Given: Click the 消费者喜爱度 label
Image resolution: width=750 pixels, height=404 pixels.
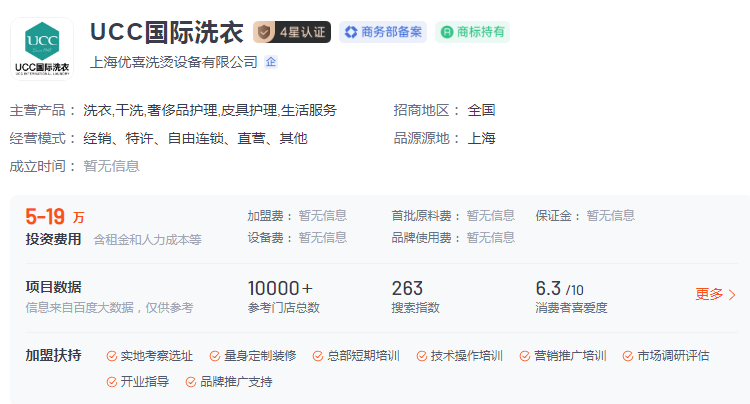Looking at the screenshot, I should tap(571, 308).
